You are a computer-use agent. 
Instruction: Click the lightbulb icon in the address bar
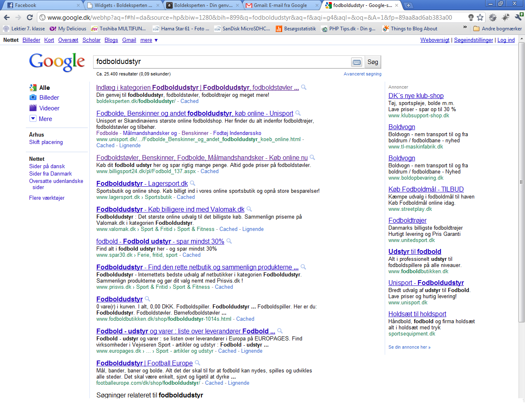click(x=471, y=17)
